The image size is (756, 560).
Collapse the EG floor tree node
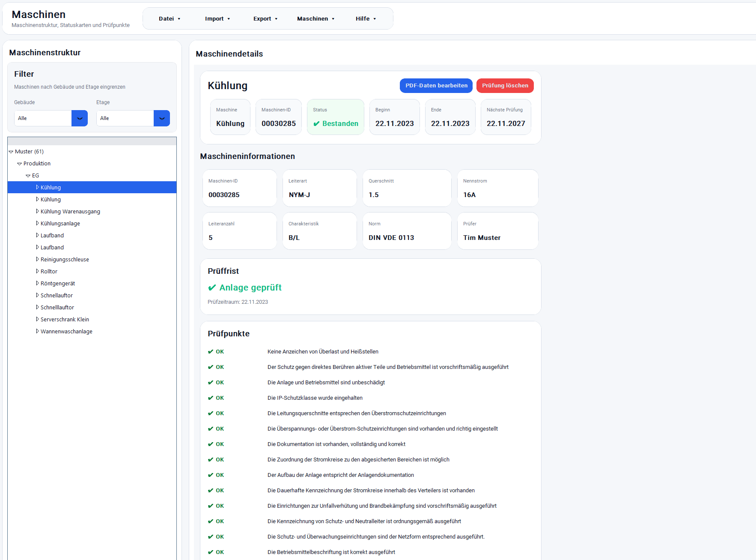pyautogui.click(x=28, y=176)
